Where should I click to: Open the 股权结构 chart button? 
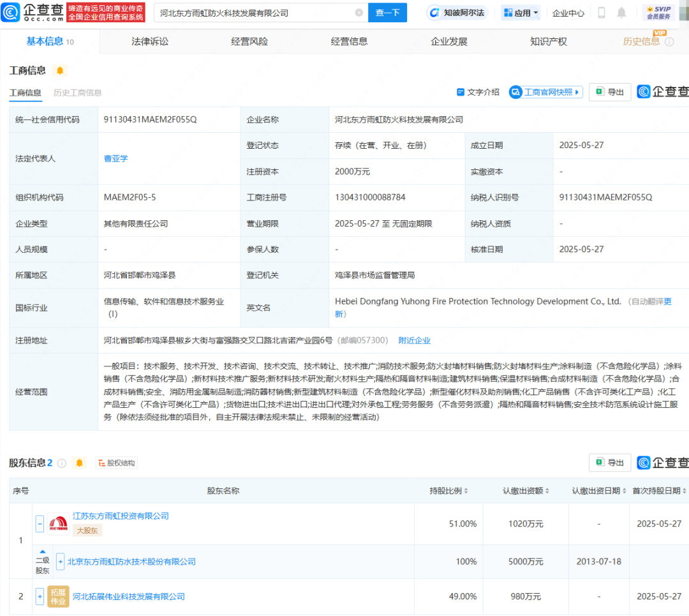pos(117,463)
